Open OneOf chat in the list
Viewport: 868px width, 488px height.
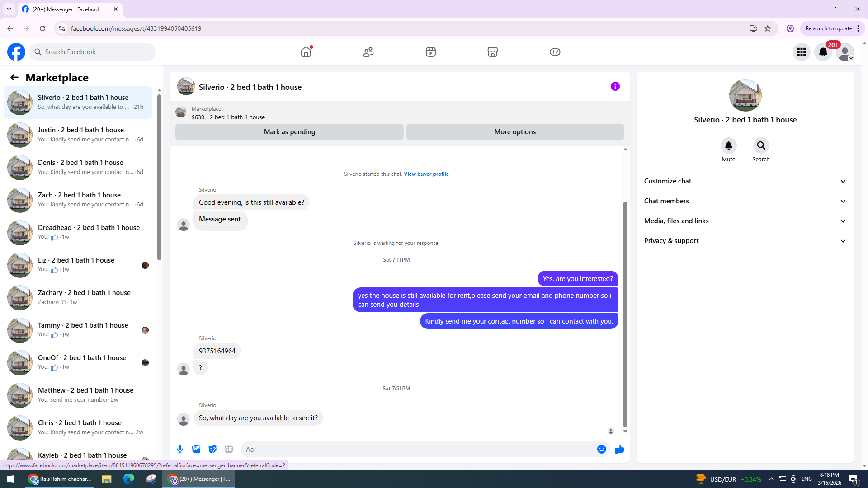pyautogui.click(x=78, y=363)
